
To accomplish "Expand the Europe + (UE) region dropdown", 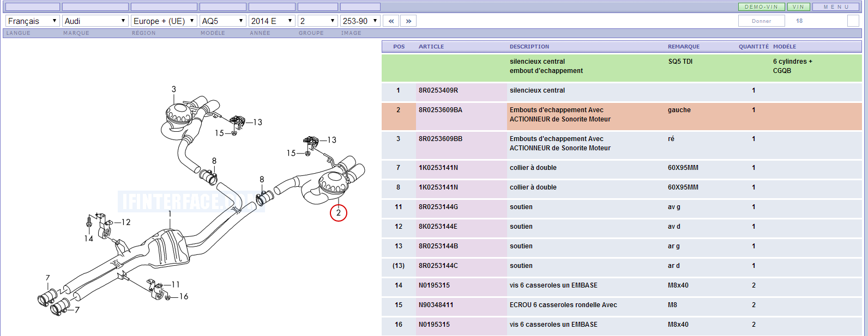I will (x=164, y=21).
